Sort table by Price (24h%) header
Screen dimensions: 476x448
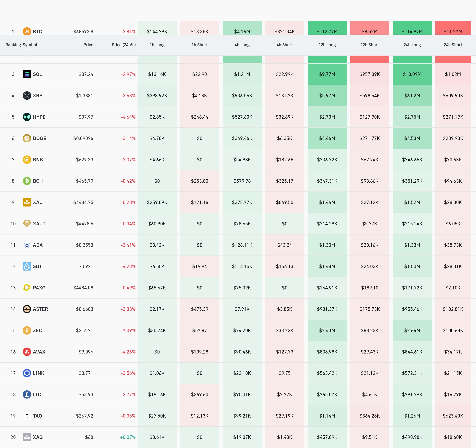(124, 45)
